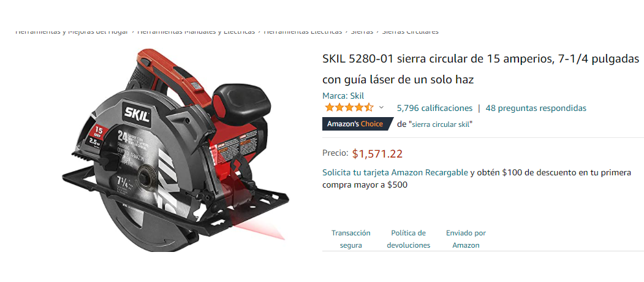Go to the Sierras breadcrumb category
This screenshot has height=282, width=644.
click(x=362, y=32)
